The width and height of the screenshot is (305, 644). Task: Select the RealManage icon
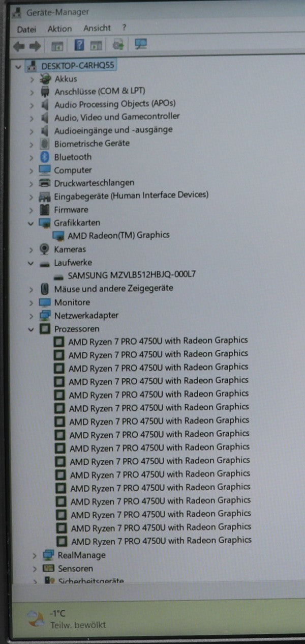(x=48, y=555)
